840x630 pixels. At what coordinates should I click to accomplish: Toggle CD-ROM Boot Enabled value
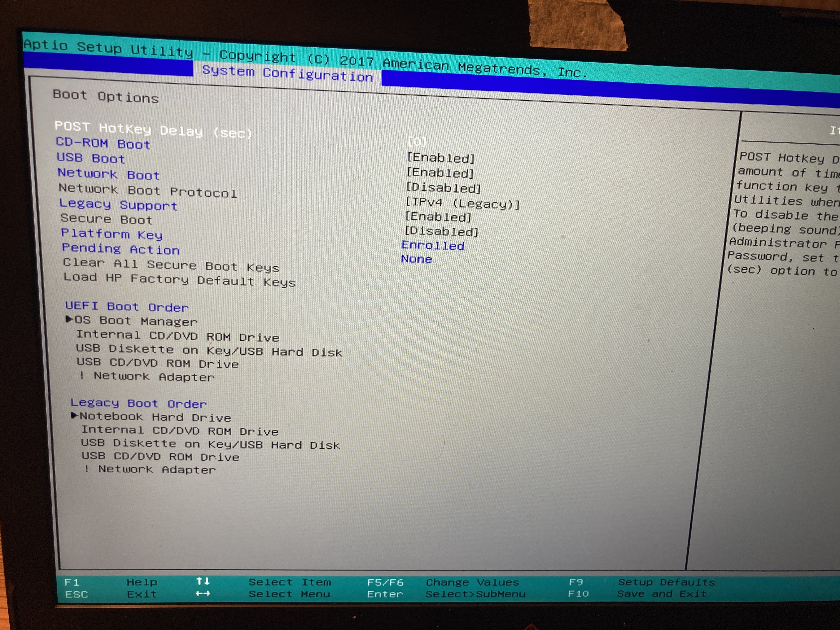pyautogui.click(x=441, y=157)
